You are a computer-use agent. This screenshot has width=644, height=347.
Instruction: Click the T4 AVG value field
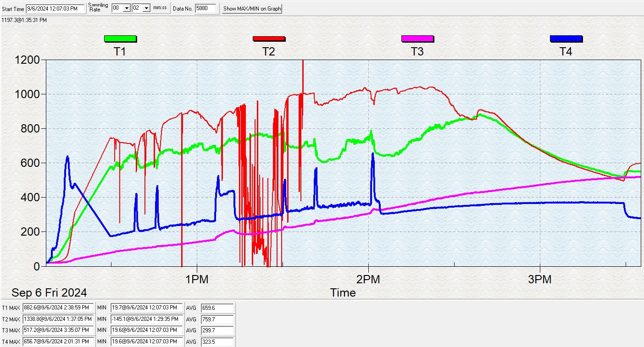[217, 341]
